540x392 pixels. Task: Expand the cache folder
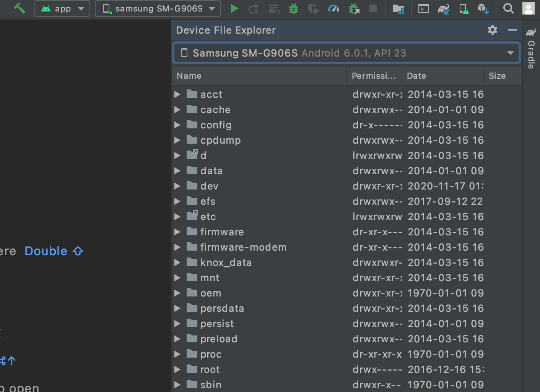[177, 110]
